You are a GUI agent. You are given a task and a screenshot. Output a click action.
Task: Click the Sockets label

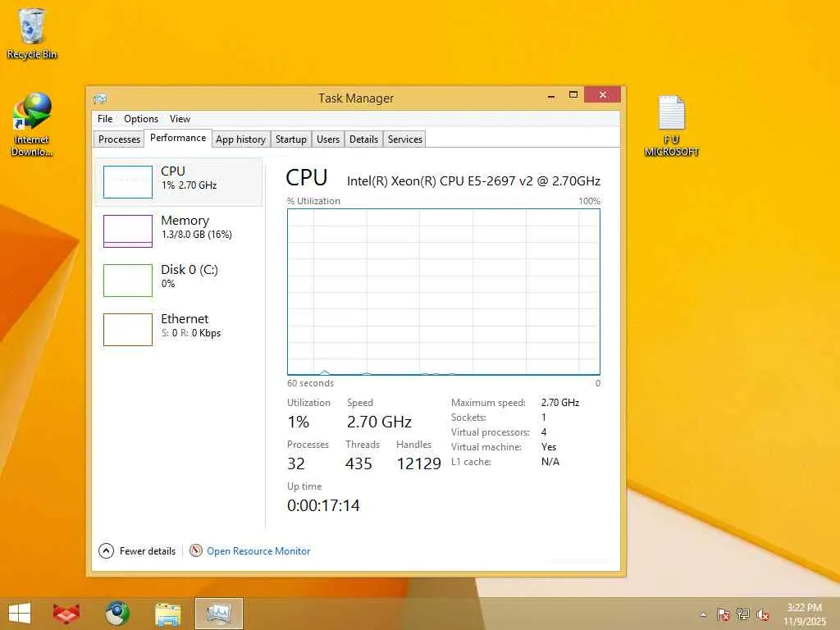click(x=468, y=418)
